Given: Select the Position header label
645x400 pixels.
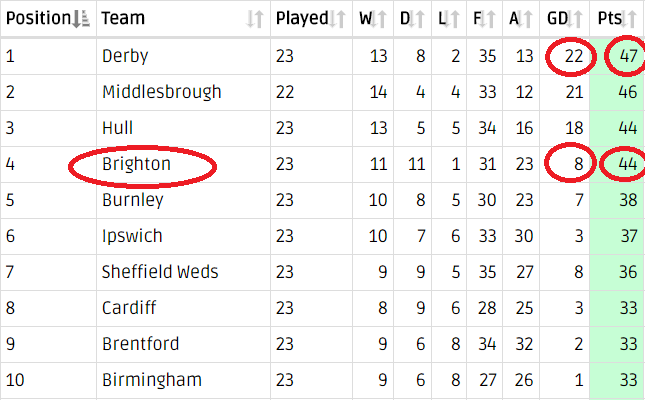Looking at the screenshot, I should tap(39, 18).
